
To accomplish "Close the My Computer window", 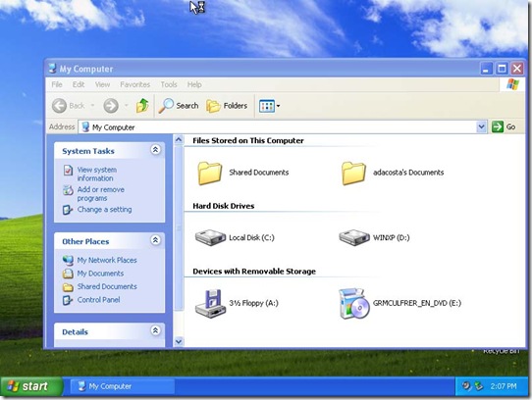I will 517,69.
